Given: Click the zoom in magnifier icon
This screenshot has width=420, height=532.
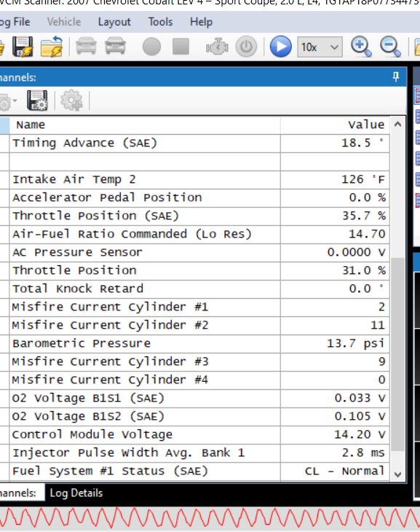Looking at the screenshot, I should coord(361,47).
